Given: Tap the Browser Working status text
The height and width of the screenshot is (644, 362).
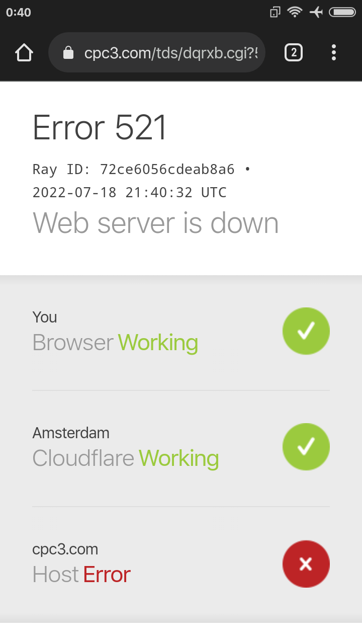Looking at the screenshot, I should coord(115,343).
